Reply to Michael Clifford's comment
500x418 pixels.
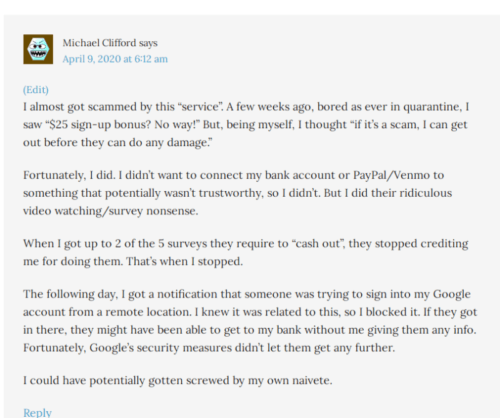[37, 413]
